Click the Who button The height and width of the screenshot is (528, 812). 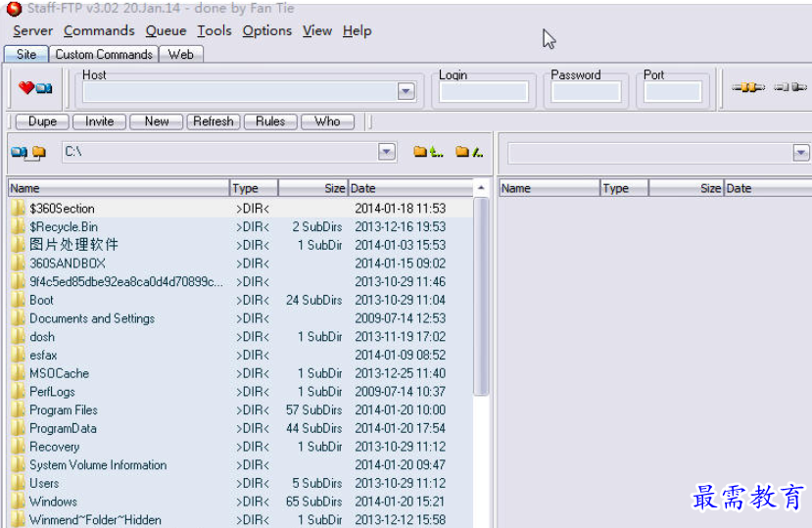[327, 121]
